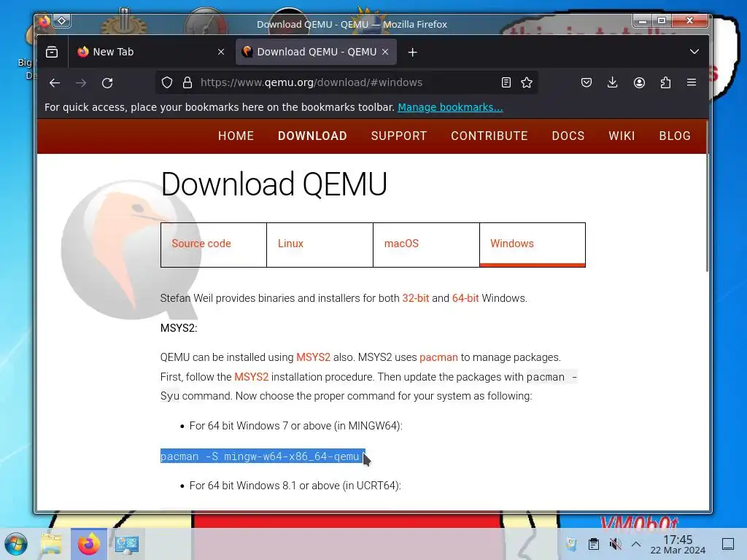Open the Extensions puzzle icon

(x=665, y=82)
